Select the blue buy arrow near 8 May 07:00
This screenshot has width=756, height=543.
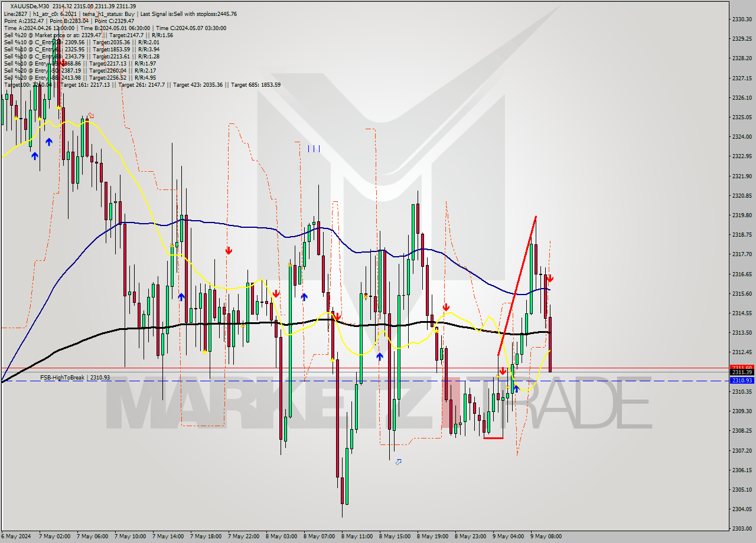(x=305, y=296)
